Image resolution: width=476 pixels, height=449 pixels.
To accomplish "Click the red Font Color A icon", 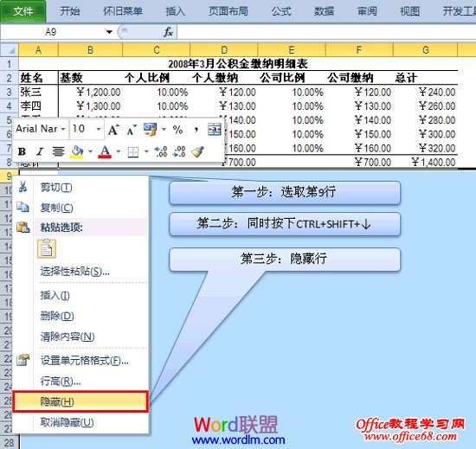I will tap(105, 151).
